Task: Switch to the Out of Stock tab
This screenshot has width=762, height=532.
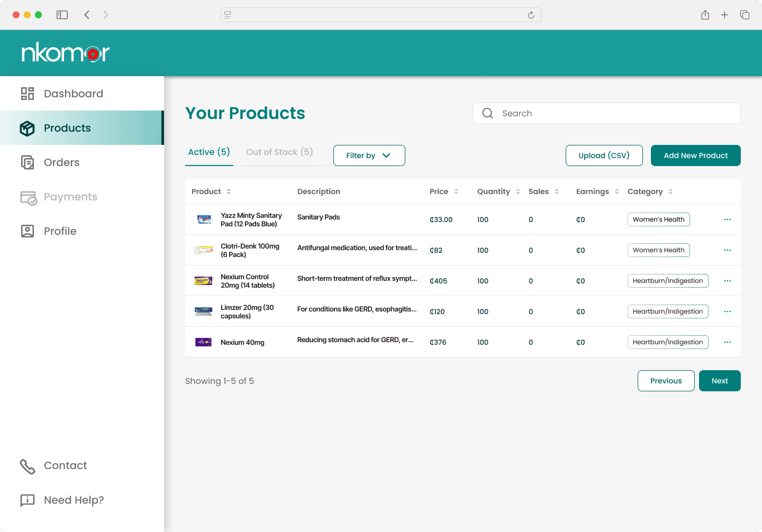Action: coord(279,152)
